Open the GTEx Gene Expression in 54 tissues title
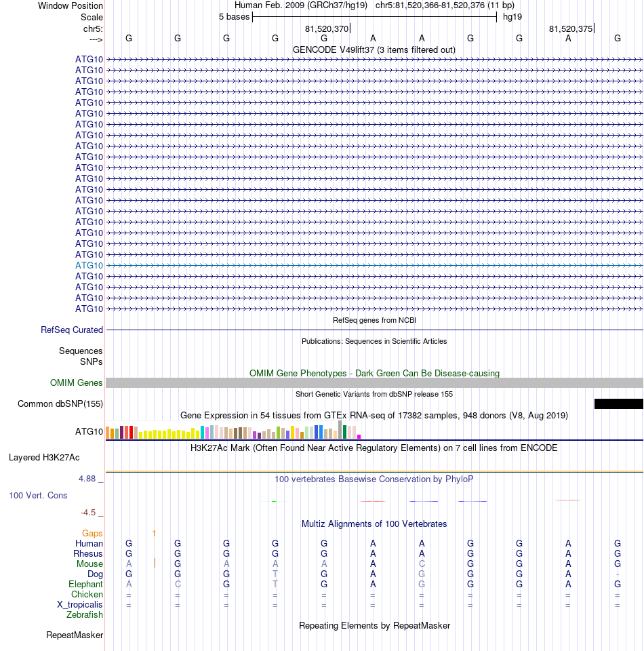This screenshot has height=651, width=644. 374,416
